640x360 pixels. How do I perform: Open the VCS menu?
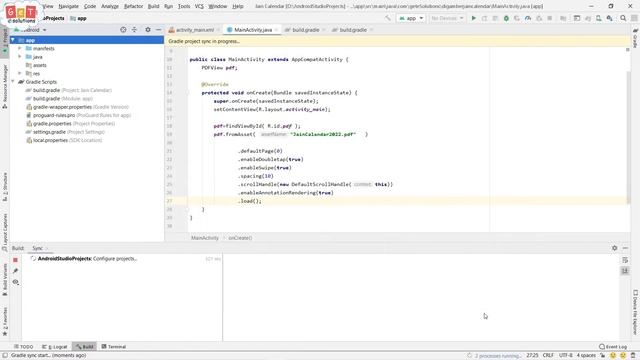[199, 6]
